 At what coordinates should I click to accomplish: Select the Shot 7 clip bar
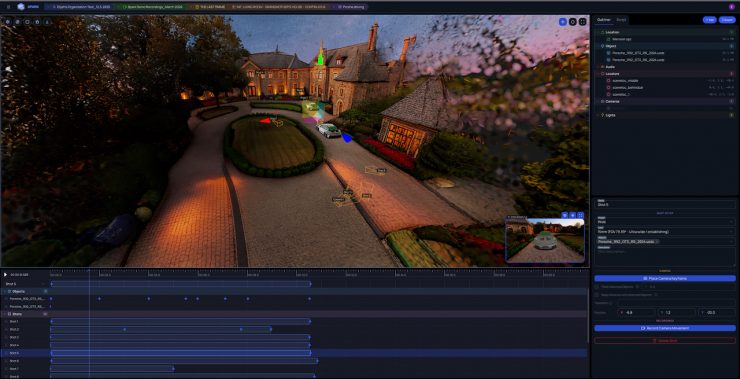click(112, 369)
